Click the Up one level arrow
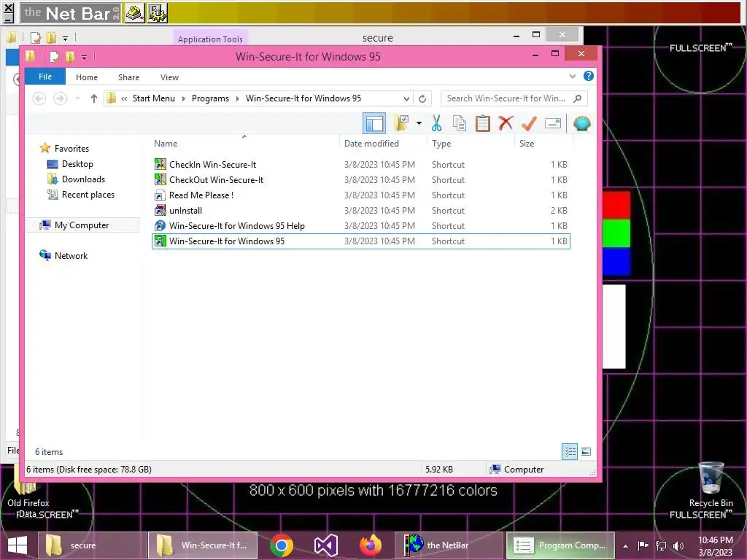Viewport: 747px width, 560px height. point(94,98)
